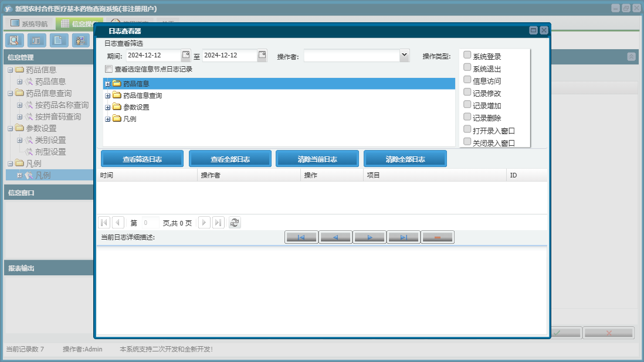Click the magnifier search toolbar icon
This screenshot has height=362, width=644.
pyautogui.click(x=14, y=40)
